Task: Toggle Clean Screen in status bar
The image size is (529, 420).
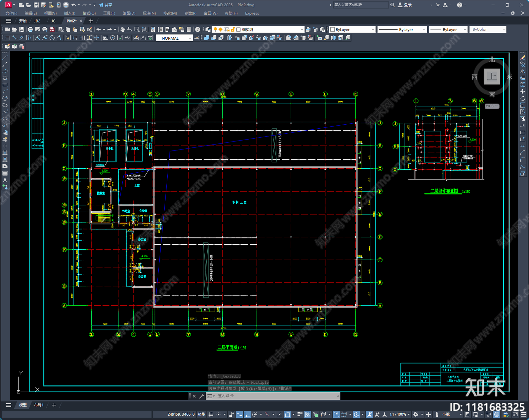Action: tap(515, 414)
